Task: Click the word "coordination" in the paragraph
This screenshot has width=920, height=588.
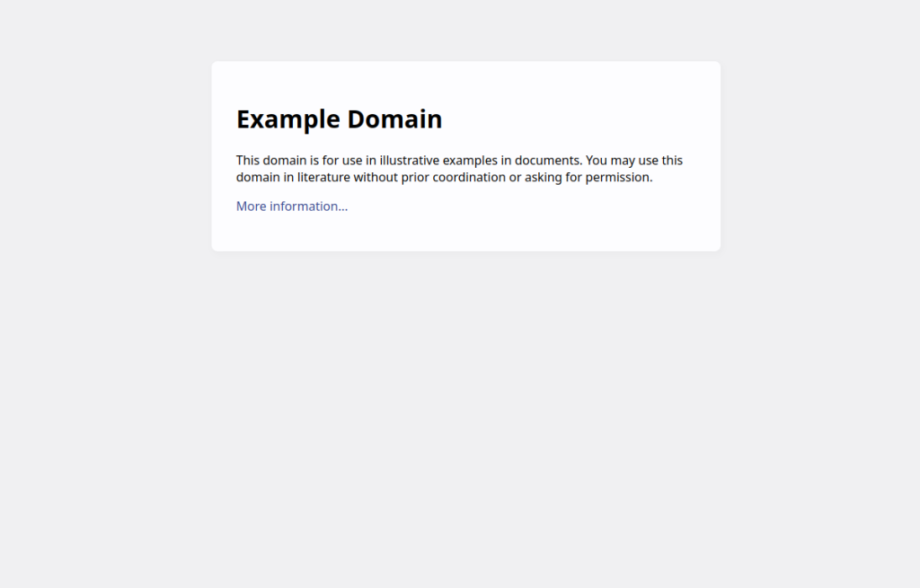Action: 469,177
